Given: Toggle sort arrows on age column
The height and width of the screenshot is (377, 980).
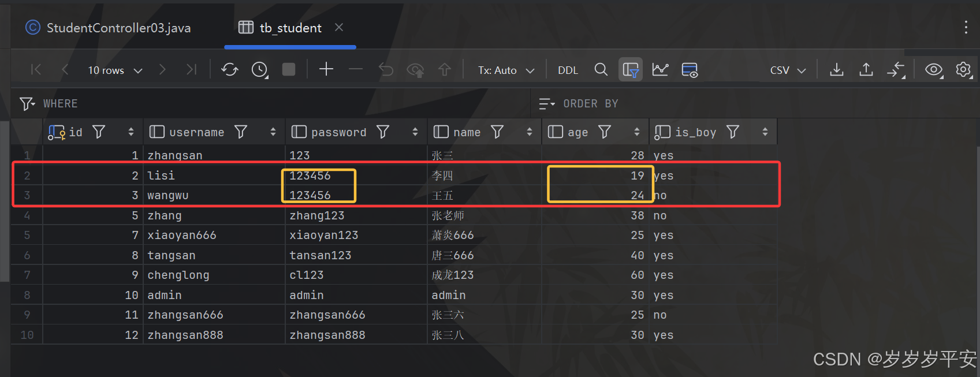Looking at the screenshot, I should (637, 132).
